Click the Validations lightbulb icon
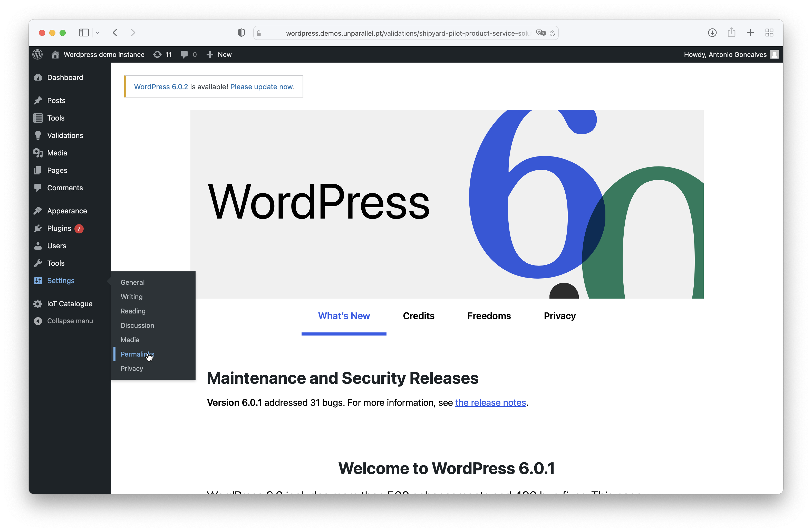The height and width of the screenshot is (532, 812). (38, 135)
